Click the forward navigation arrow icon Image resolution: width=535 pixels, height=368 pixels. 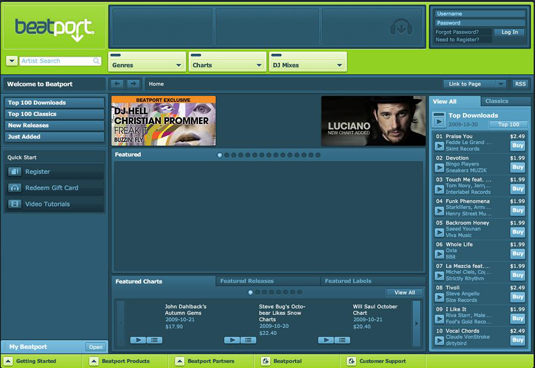pyautogui.click(x=133, y=84)
